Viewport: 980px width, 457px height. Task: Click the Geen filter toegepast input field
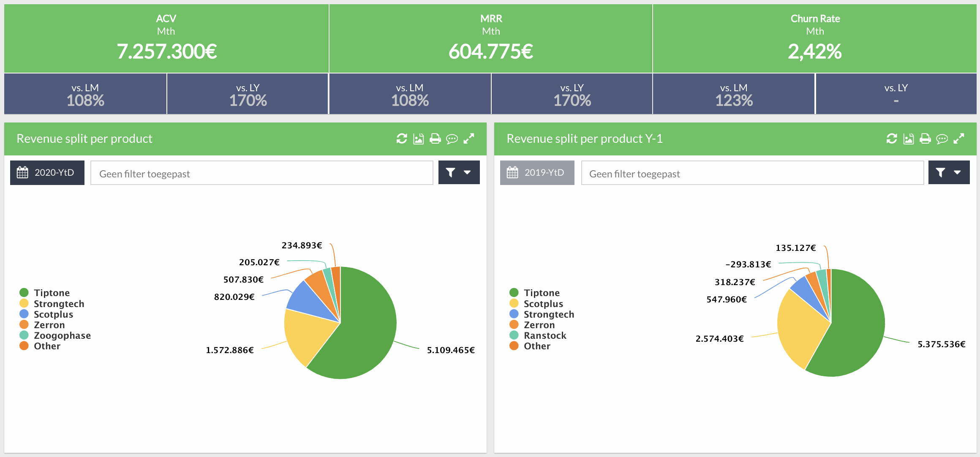[x=261, y=172]
